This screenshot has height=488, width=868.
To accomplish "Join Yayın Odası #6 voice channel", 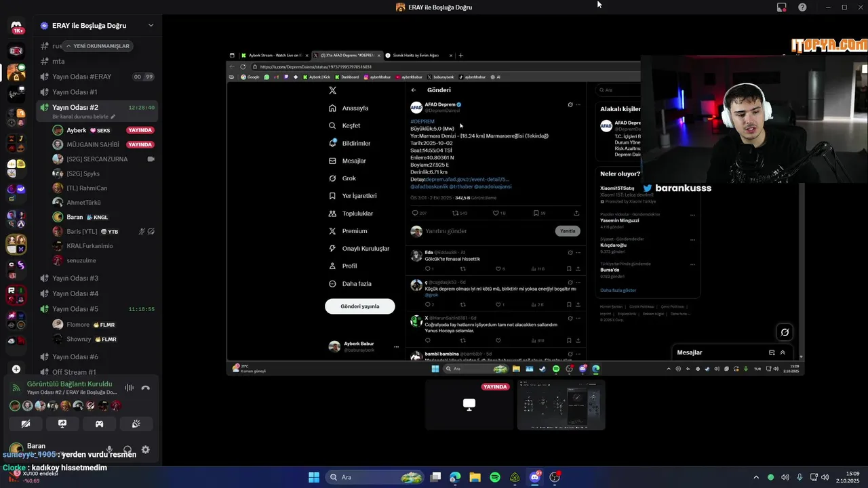I will 97,357.
